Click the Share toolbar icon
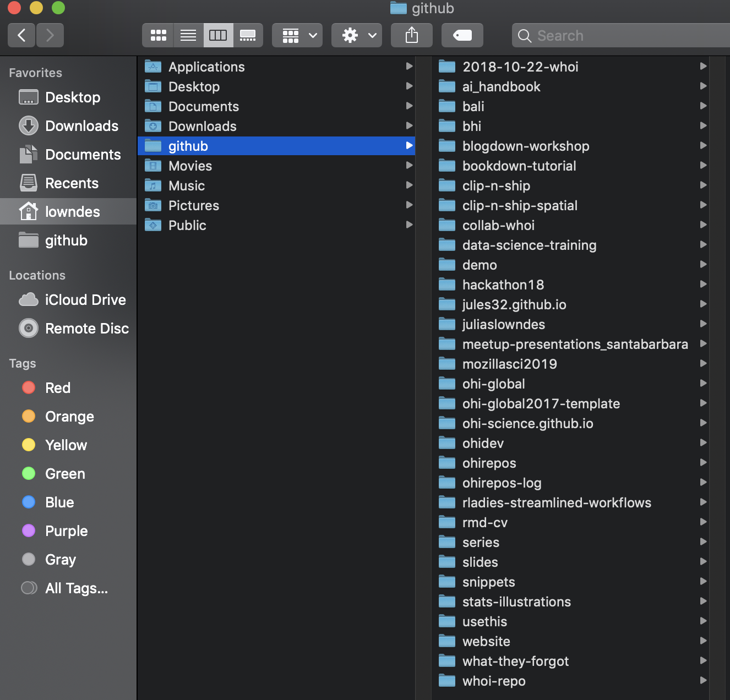 click(x=411, y=36)
